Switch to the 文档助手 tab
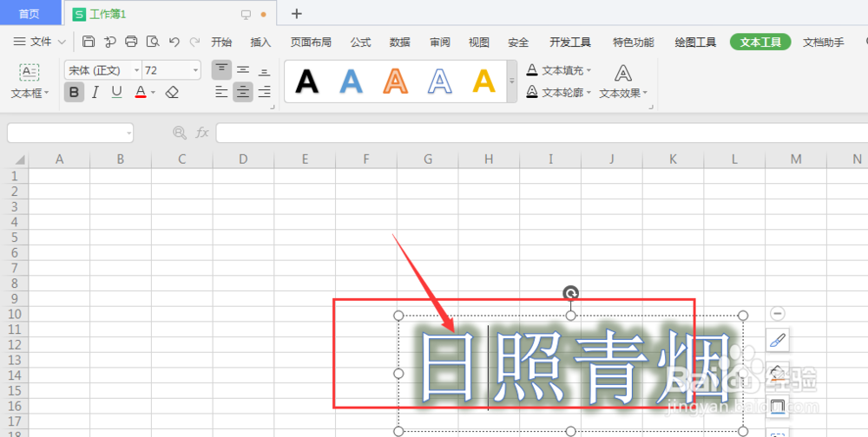This screenshot has height=437, width=868. point(824,42)
